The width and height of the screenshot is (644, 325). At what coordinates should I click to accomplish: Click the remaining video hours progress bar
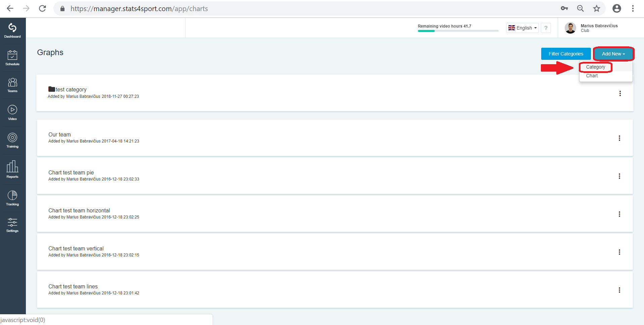[x=458, y=31]
